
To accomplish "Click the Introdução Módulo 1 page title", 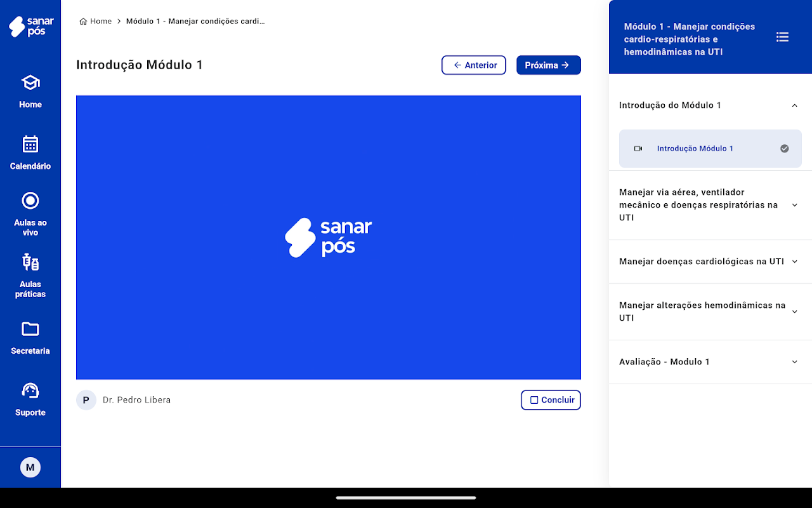I will coord(140,65).
